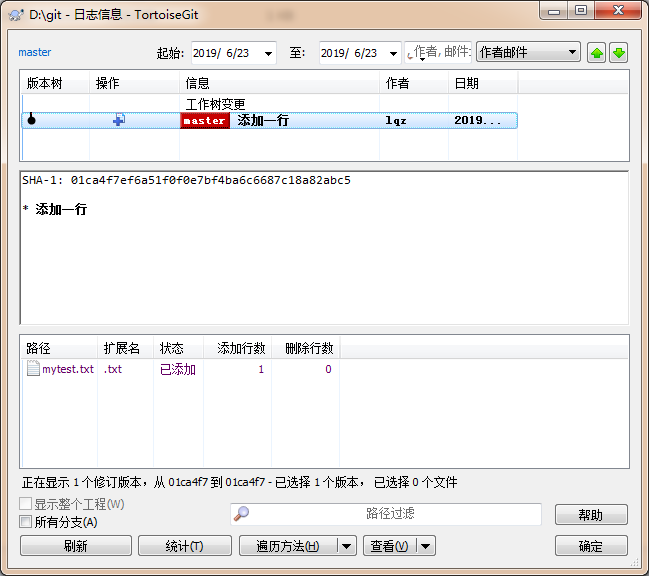Click the red master branch label

[x=205, y=120]
